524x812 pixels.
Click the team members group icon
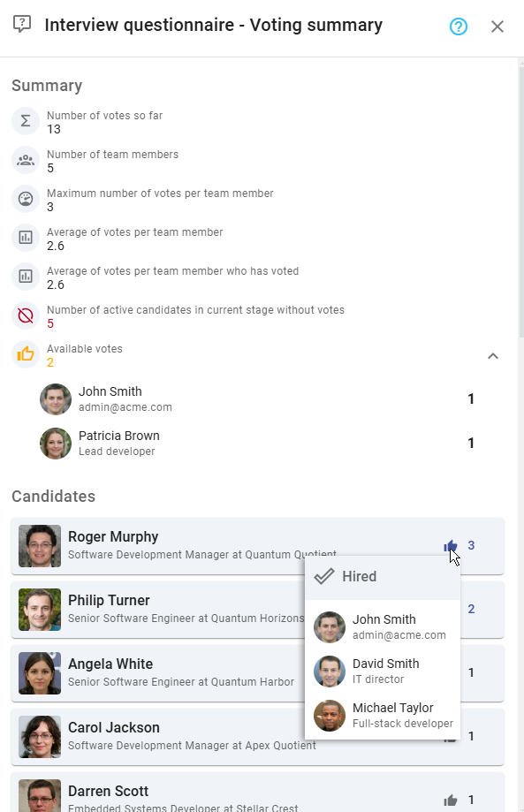(25, 160)
